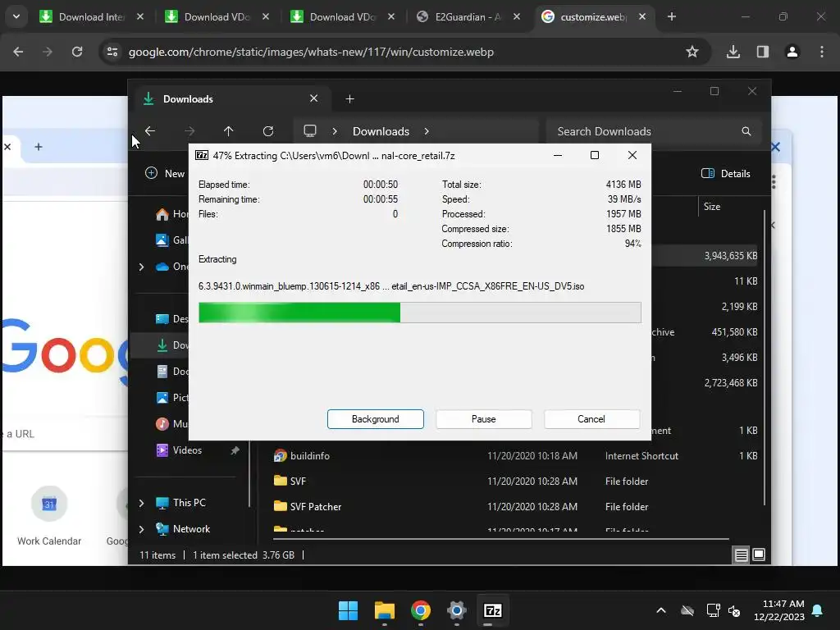This screenshot has width=840, height=630.
Task: Add a new tab in File Explorer
Action: pos(349,98)
